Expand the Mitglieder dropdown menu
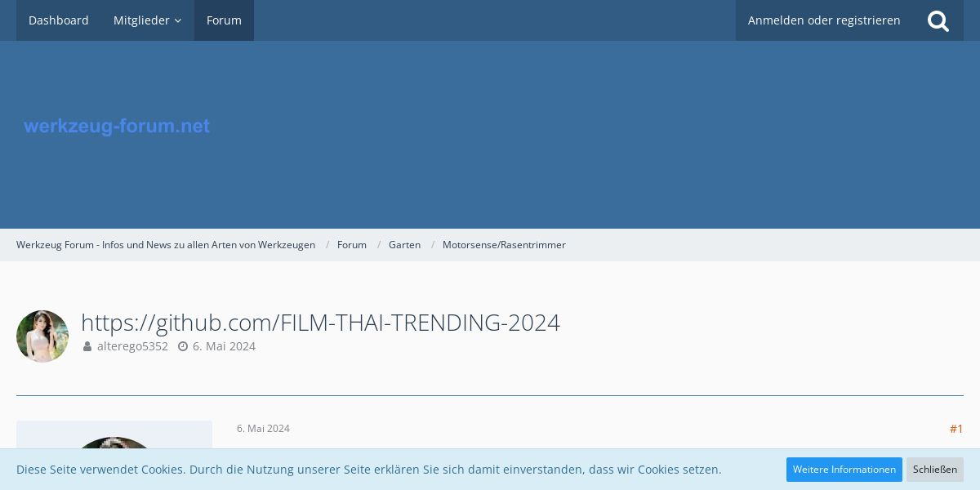This screenshot has height=490, width=980. [x=148, y=20]
